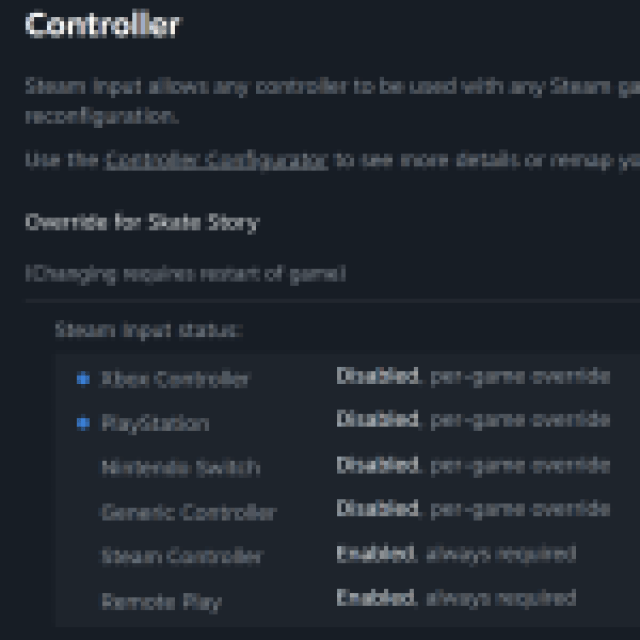Click Enabled status for Remote Play
The image size is (640, 640).
(375, 598)
